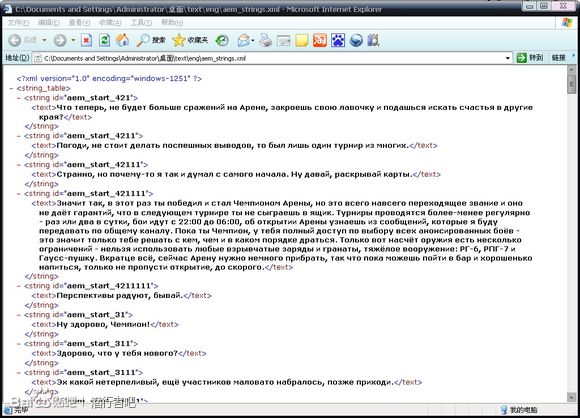Click the blue Baidu paw icon

(x=338, y=40)
